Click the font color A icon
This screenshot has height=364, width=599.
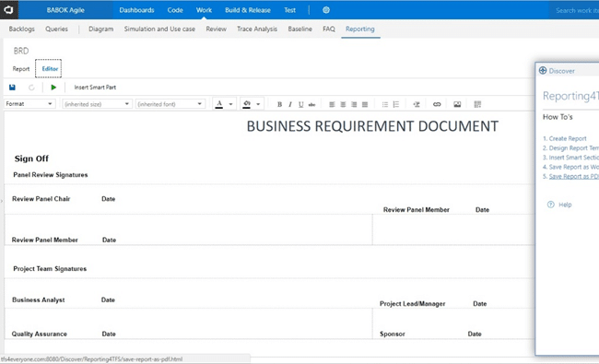[x=219, y=104]
